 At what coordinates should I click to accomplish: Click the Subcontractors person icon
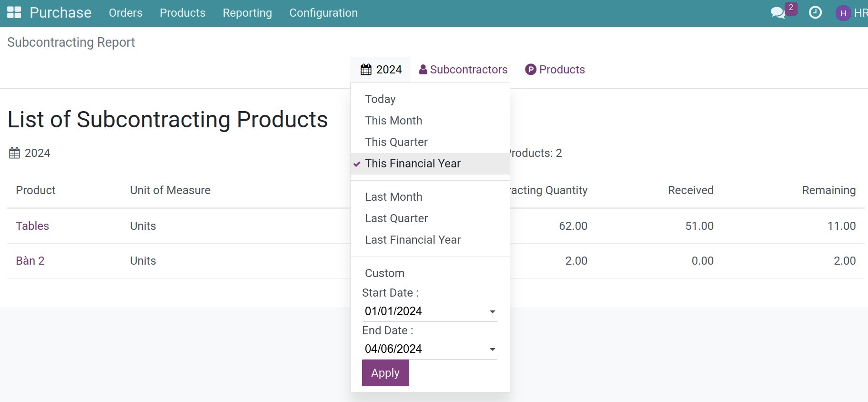point(423,70)
